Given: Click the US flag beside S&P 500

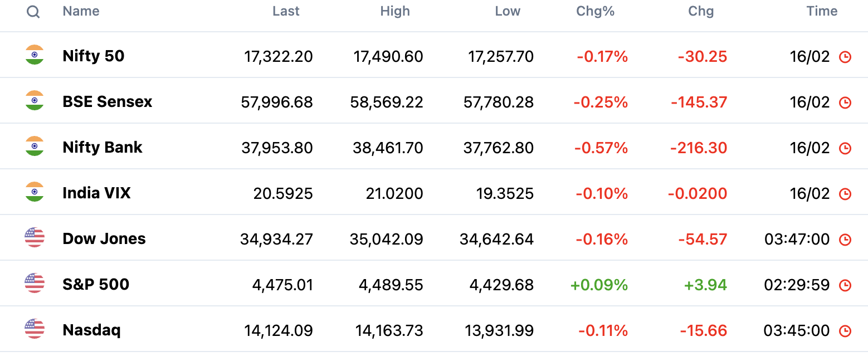Looking at the screenshot, I should (35, 283).
